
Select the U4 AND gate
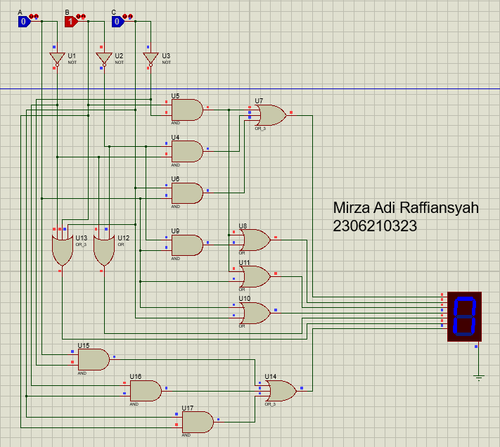pyautogui.click(x=187, y=151)
